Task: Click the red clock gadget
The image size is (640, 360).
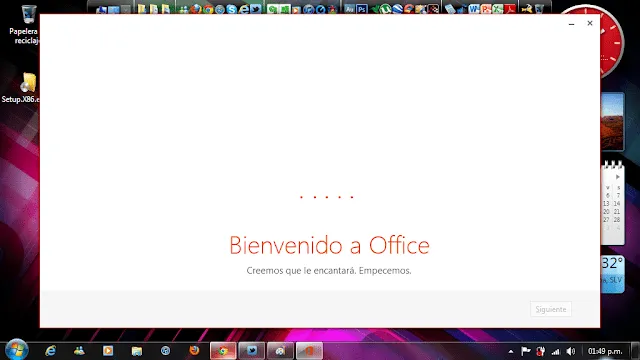Action: click(611, 41)
